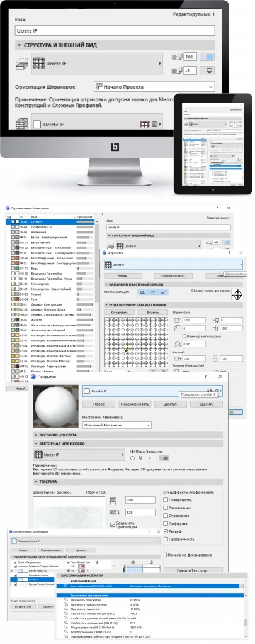Click Копировать in the symbol pattern editor
This screenshot has height=644, width=255.
[x=120, y=312]
